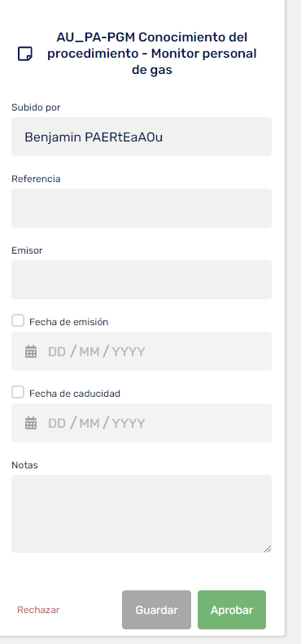301x644 pixels.
Task: Click the note icon beside the document title
Action: 25,54
